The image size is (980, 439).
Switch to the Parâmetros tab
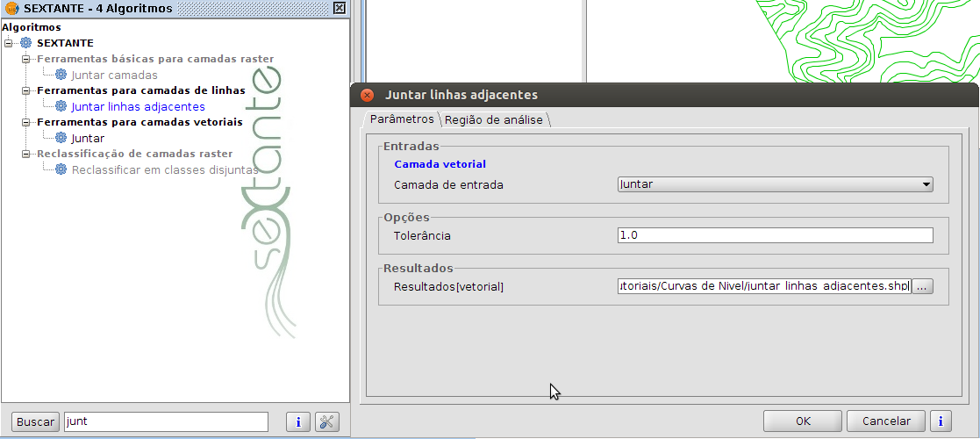point(402,119)
